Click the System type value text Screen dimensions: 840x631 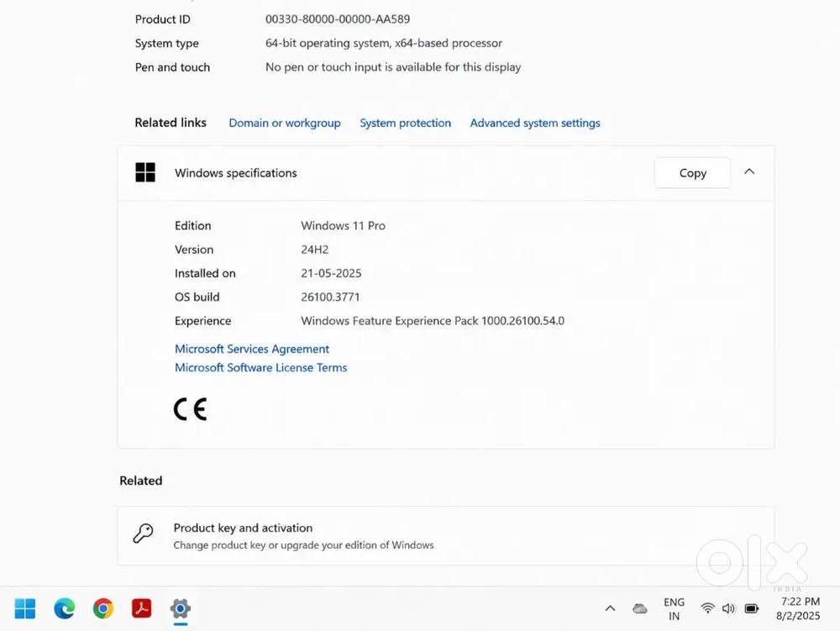coord(384,44)
